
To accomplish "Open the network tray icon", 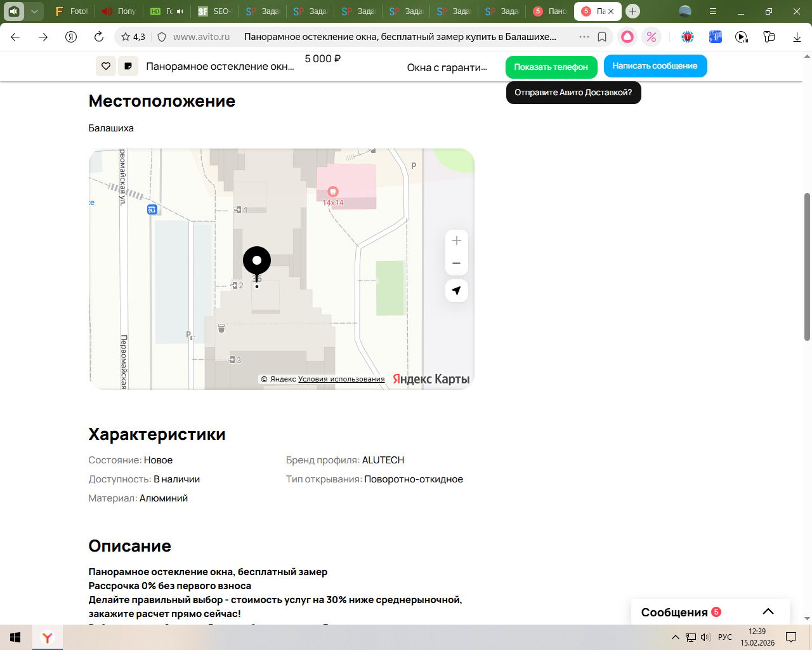I will 691,637.
